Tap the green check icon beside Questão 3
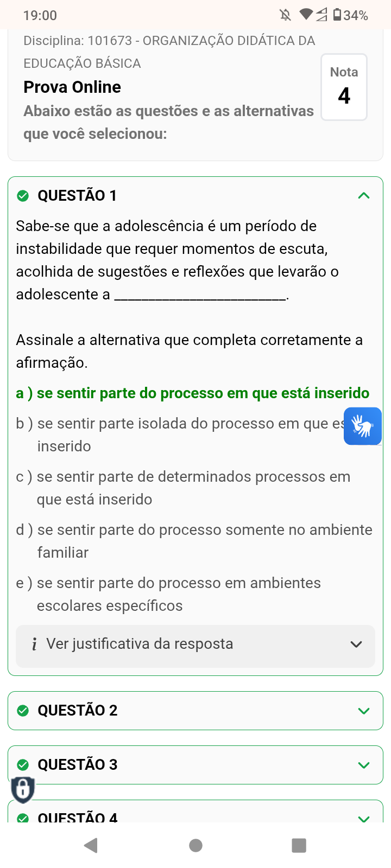391x868 pixels. pyautogui.click(x=23, y=765)
